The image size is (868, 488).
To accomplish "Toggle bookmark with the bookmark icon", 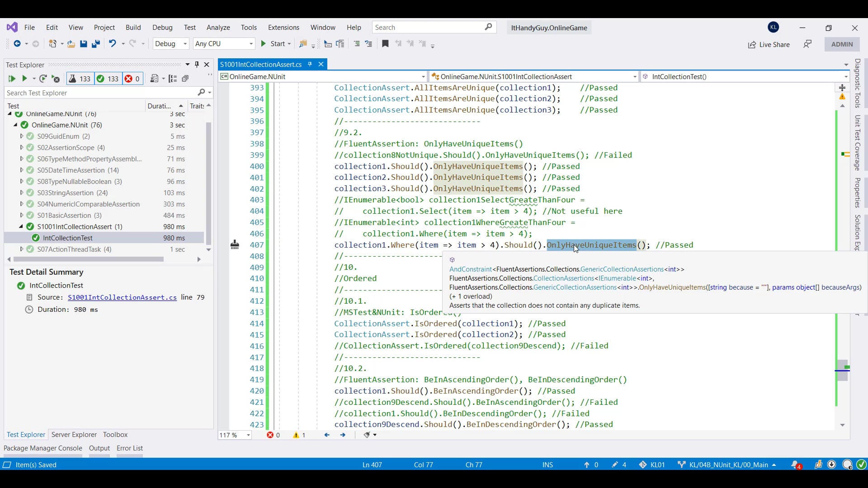I will pos(385,44).
